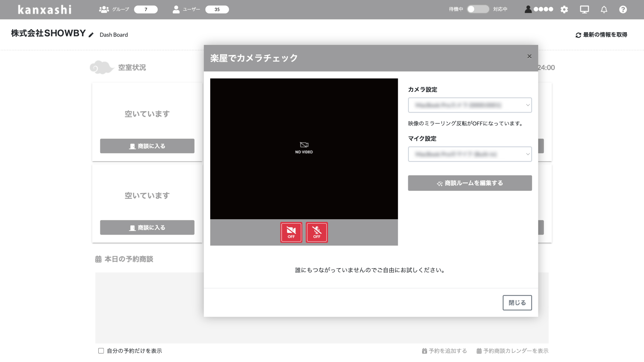Toggle the camera OFF button

click(x=291, y=232)
